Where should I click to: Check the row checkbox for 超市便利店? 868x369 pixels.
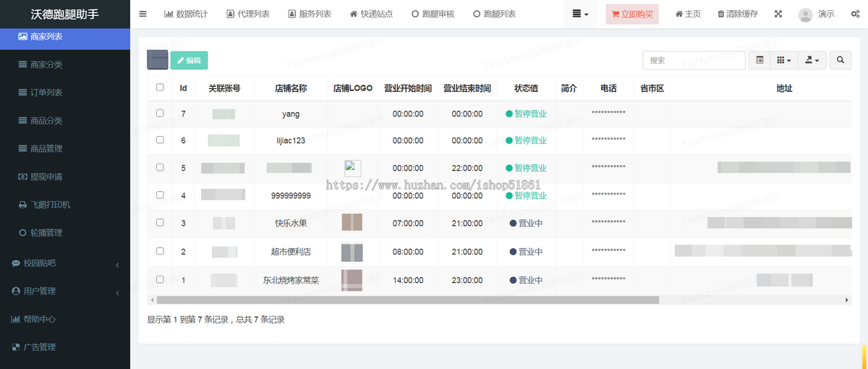(x=160, y=250)
